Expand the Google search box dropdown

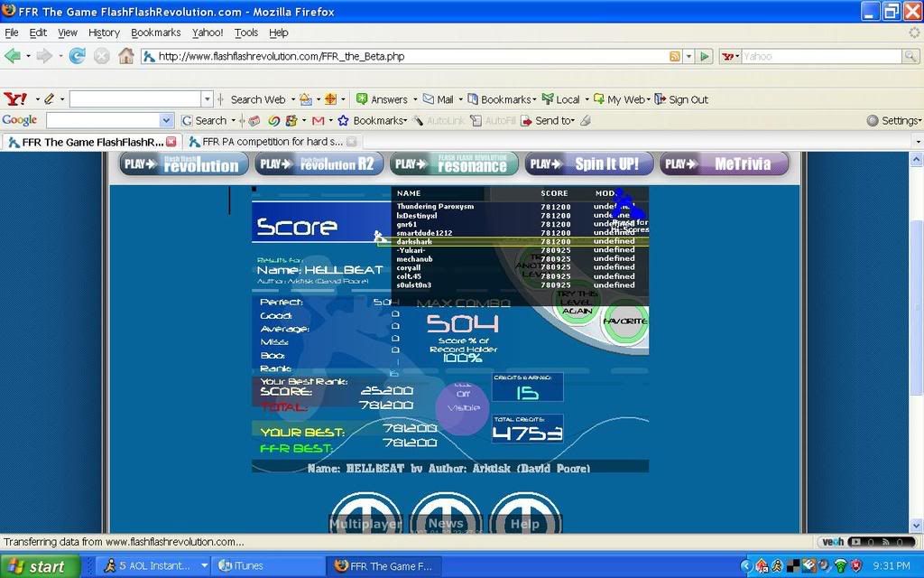[165, 120]
